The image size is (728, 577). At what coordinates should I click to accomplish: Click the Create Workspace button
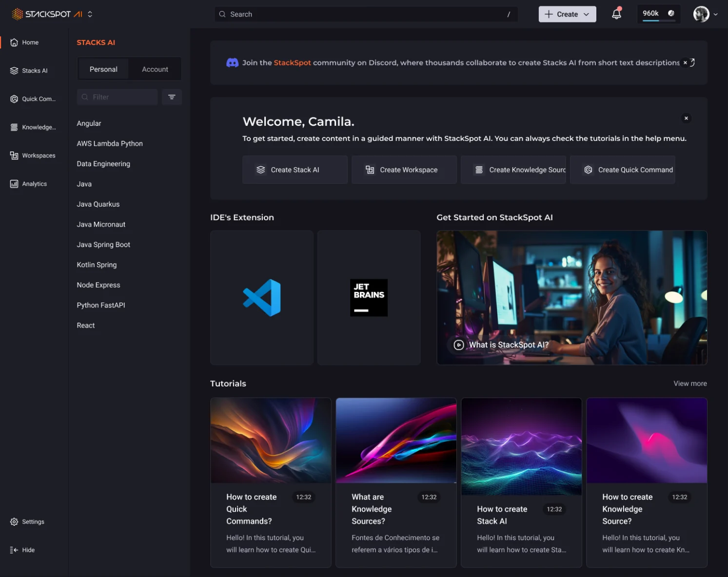coord(404,170)
